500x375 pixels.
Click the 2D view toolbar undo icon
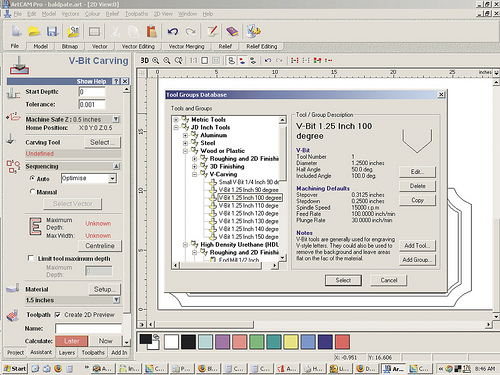[268, 60]
